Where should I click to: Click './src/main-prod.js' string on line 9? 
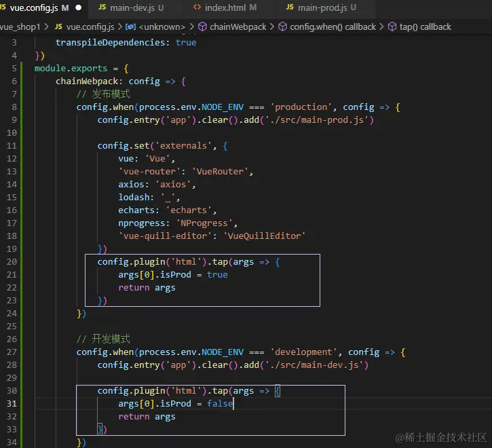pos(317,120)
